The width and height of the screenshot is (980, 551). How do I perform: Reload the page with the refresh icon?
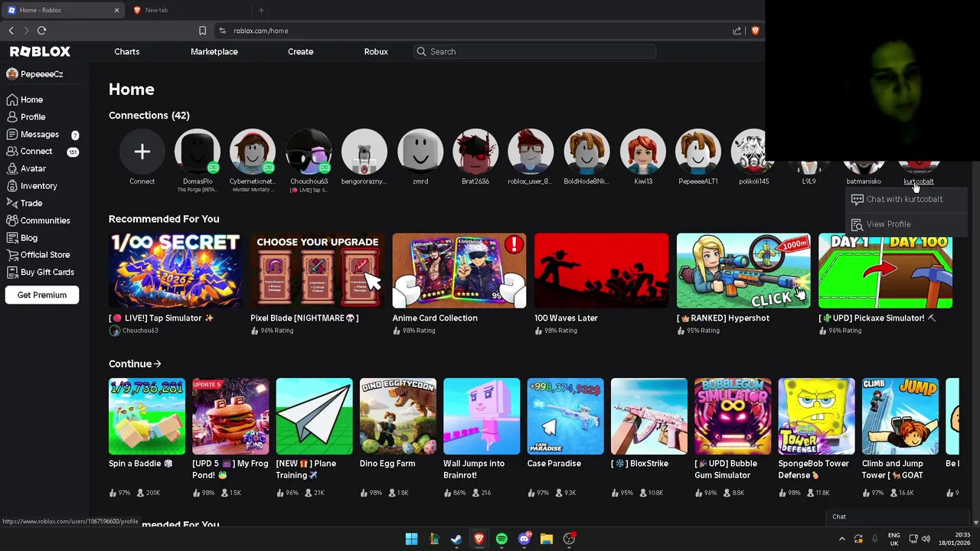coord(41,31)
